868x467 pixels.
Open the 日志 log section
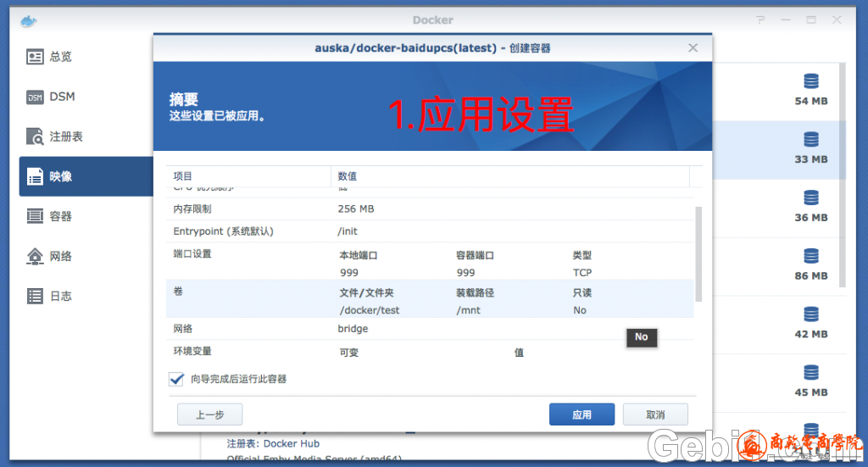[86, 296]
